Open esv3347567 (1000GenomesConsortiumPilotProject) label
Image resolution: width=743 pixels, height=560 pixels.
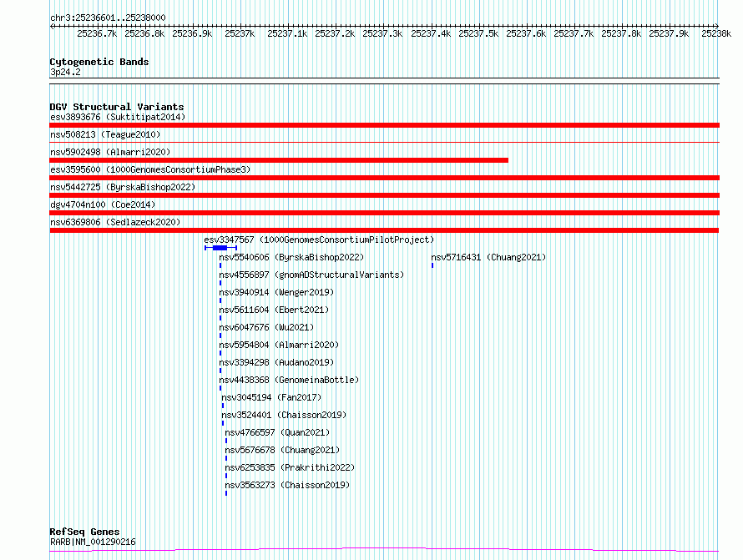[319, 240]
